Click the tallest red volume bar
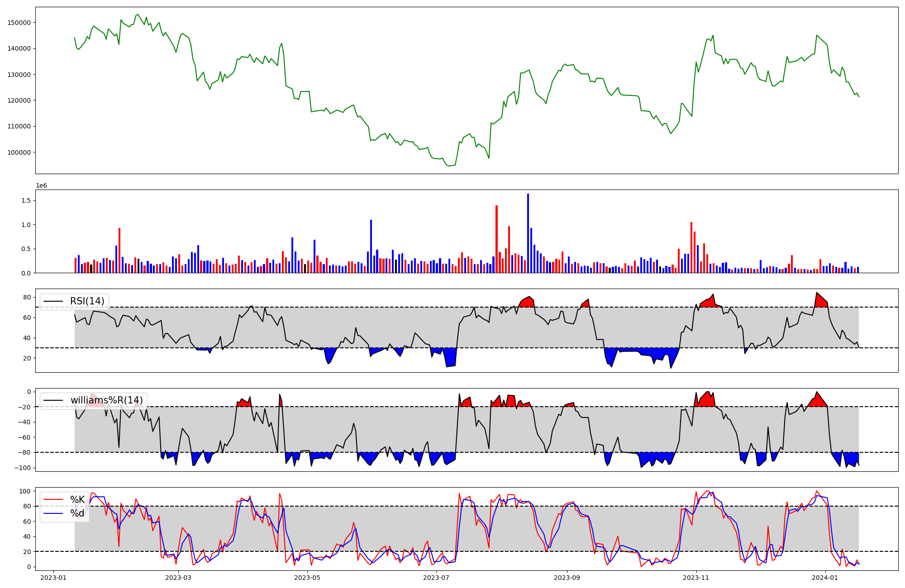The image size is (905, 588). [496, 239]
